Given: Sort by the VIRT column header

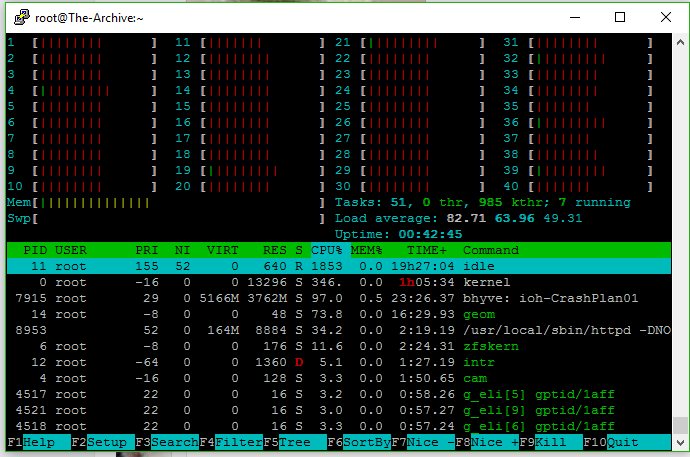Looking at the screenshot, I should tap(223, 250).
